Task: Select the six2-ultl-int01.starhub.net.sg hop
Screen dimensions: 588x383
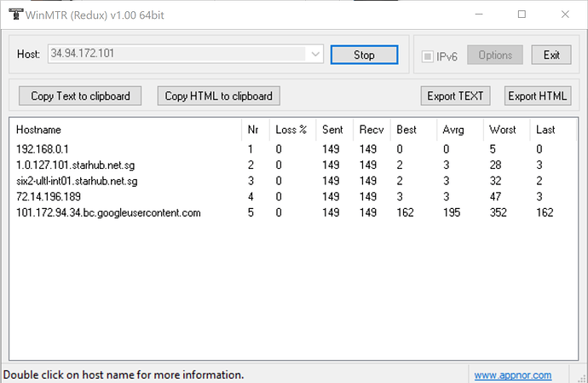Action: pos(77,181)
